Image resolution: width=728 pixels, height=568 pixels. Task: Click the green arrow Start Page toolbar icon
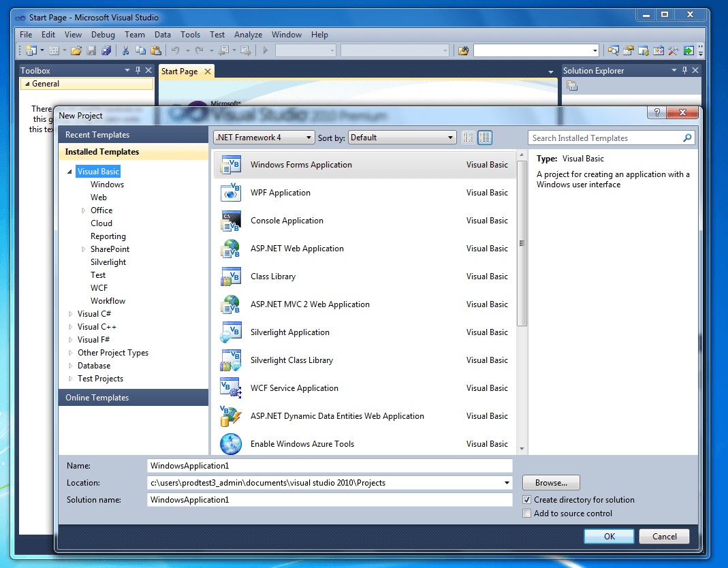689,50
